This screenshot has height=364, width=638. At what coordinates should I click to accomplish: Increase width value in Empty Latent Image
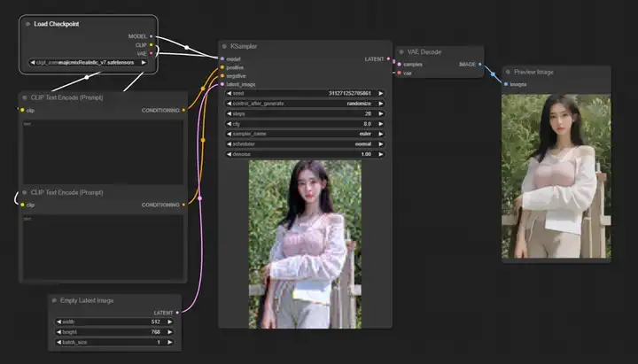pyautogui.click(x=170, y=321)
